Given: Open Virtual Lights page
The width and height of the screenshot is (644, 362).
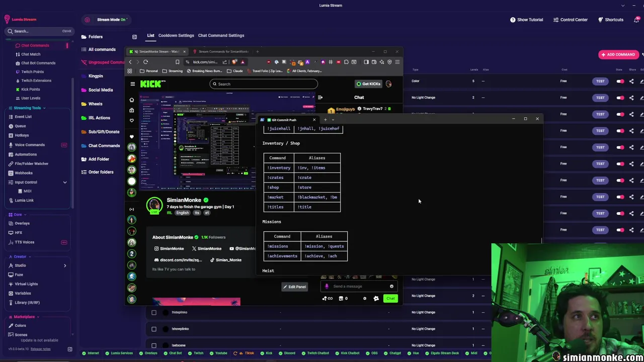Looking at the screenshot, I should coord(26,284).
